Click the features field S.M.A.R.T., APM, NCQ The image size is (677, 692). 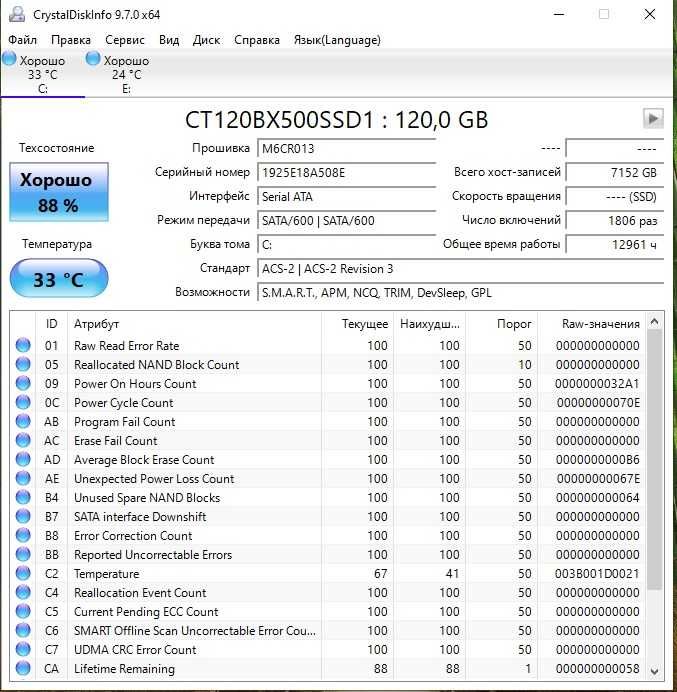460,293
